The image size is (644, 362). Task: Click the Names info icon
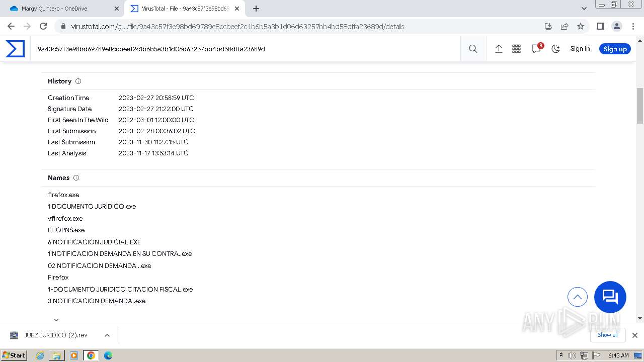pos(76,177)
